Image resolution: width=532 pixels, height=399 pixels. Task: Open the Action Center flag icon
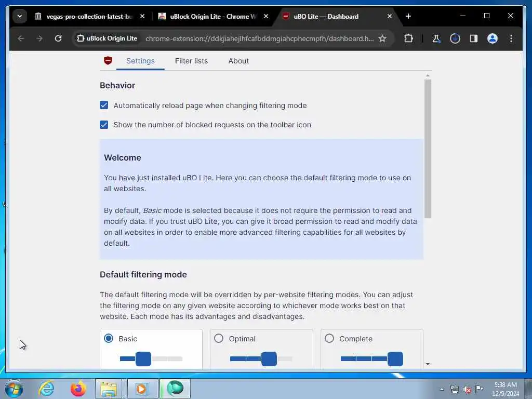(480, 389)
